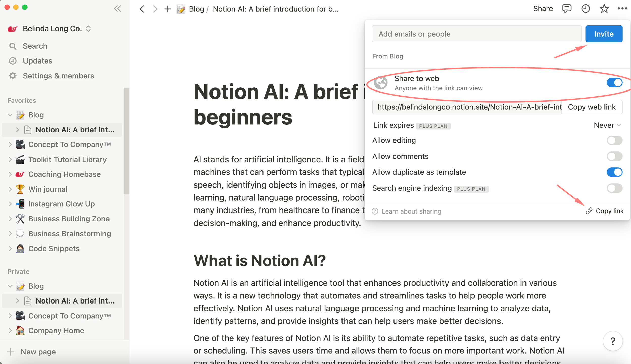Open the comments icon in top bar
This screenshot has width=631, height=364.
(567, 9)
